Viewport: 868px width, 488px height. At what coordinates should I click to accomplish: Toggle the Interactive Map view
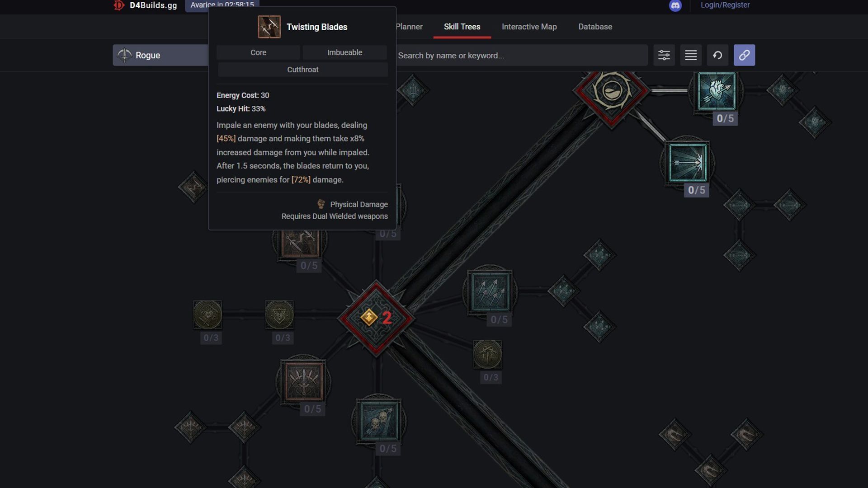click(x=529, y=27)
